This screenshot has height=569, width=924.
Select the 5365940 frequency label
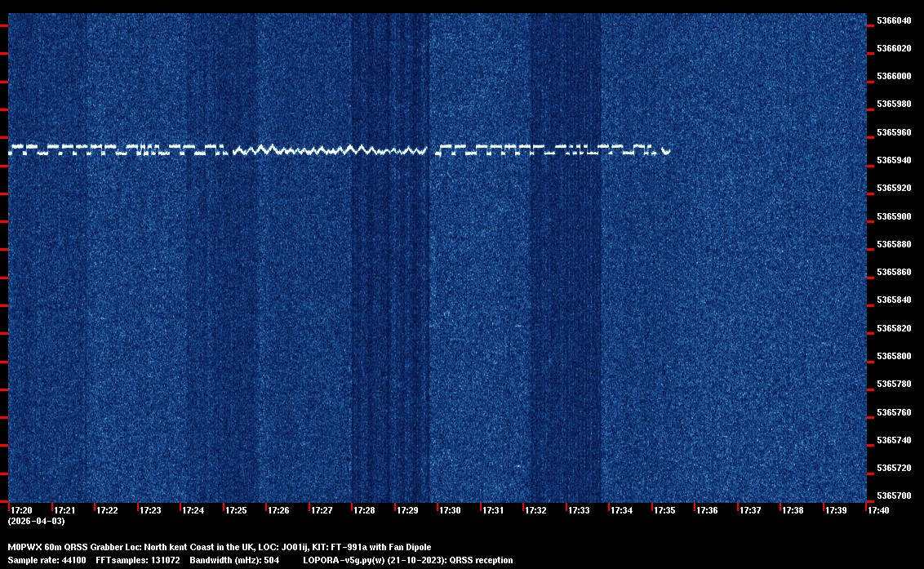894,160
